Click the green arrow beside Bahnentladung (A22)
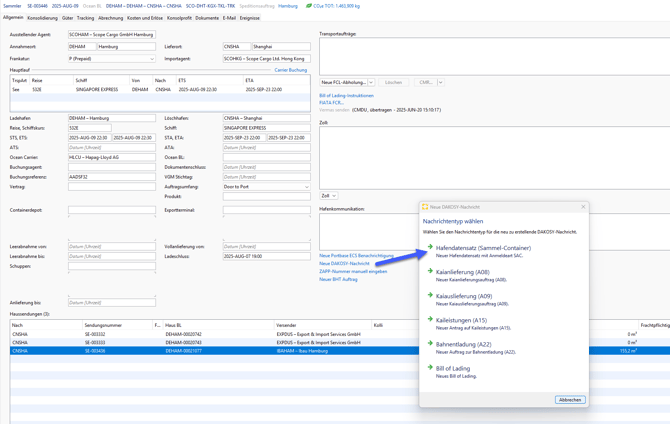Image resolution: width=670 pixels, height=424 pixels. tap(430, 343)
